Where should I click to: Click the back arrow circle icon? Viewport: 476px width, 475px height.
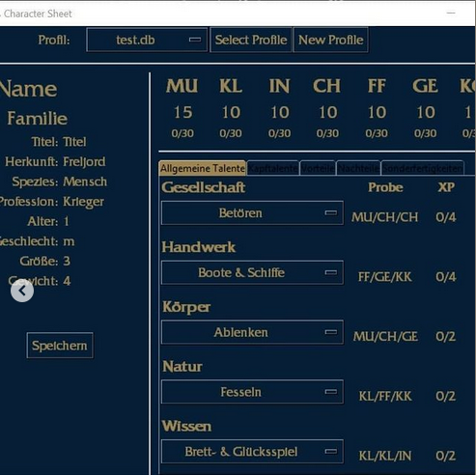point(22,291)
